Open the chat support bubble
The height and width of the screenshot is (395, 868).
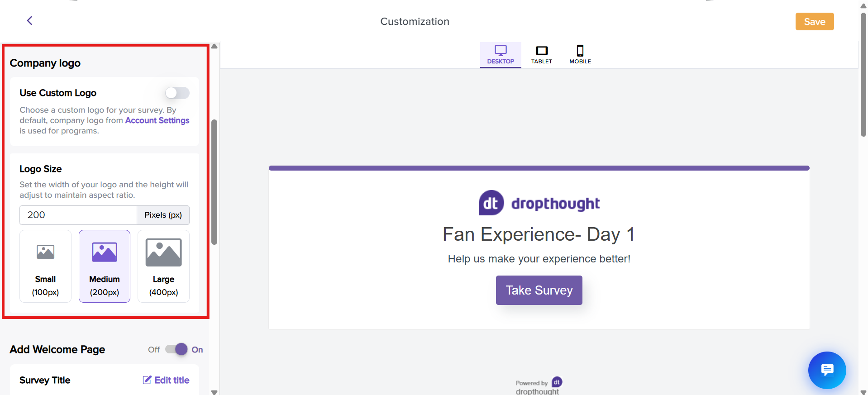(x=827, y=370)
